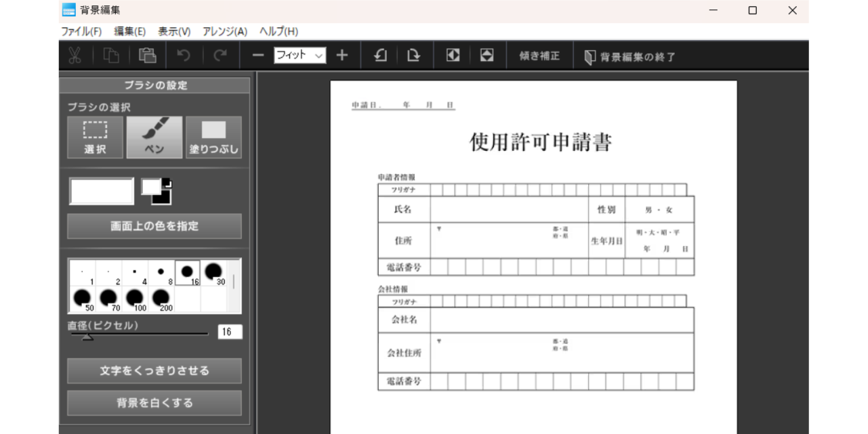Screen dimensions: 868x434
Task: Flip the image horizontally
Action: click(453, 55)
